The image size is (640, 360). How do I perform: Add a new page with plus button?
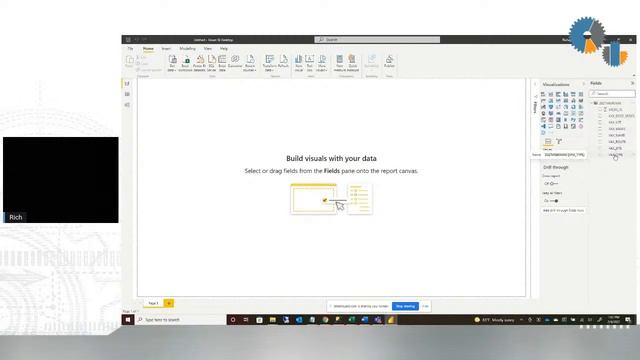[169, 303]
